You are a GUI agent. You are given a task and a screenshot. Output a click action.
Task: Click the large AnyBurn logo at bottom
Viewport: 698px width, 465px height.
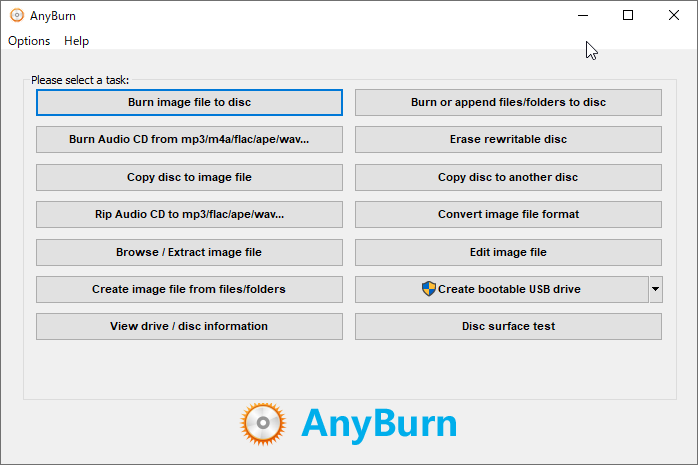[x=348, y=424]
